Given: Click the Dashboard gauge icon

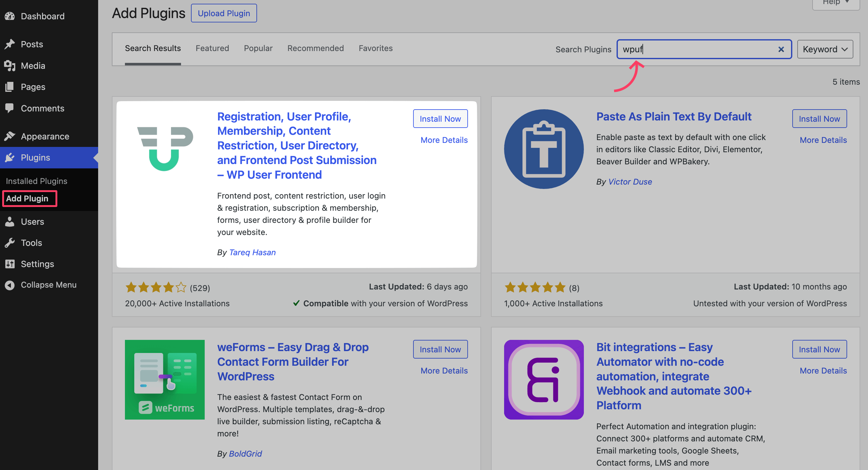Looking at the screenshot, I should click(x=10, y=16).
